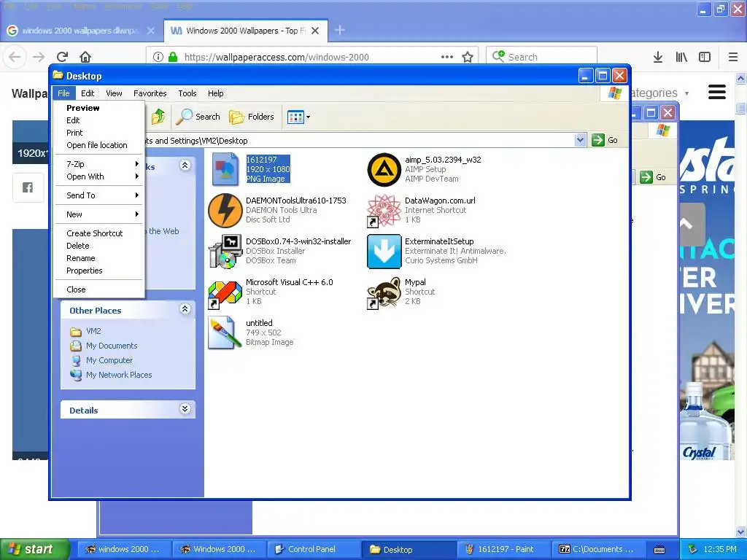
Task: Click the Firefox back arrow
Action: coord(15,57)
